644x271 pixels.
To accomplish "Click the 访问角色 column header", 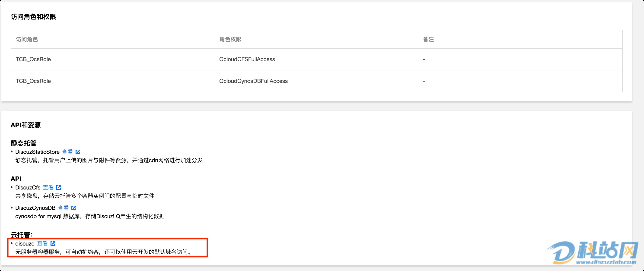I will pos(27,39).
